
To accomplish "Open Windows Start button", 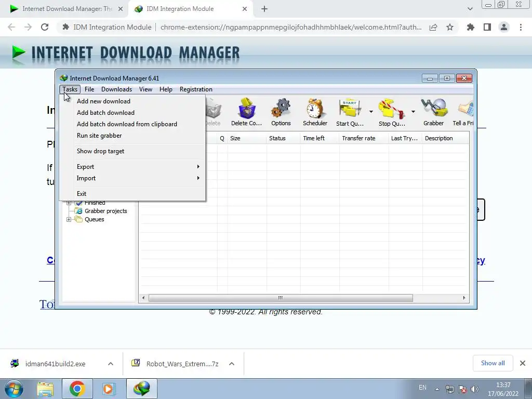I will [14, 389].
